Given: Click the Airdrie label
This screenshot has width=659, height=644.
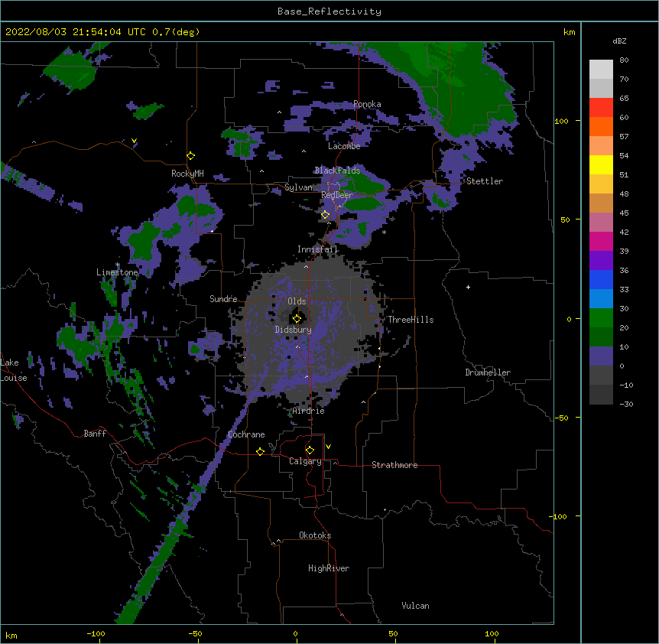Looking at the screenshot, I should click(309, 411).
